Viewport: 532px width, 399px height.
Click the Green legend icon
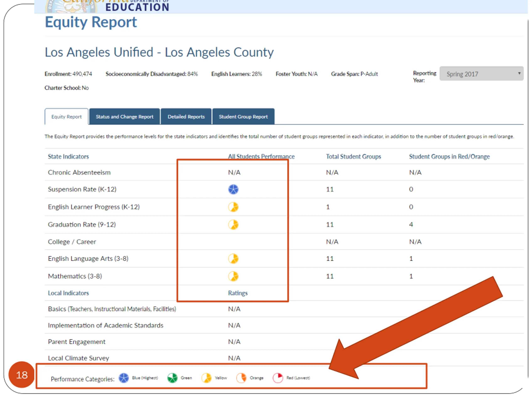[x=172, y=378]
